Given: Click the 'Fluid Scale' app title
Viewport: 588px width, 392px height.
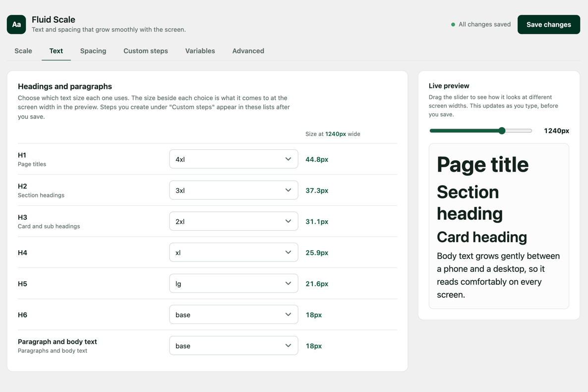Looking at the screenshot, I should [x=53, y=19].
